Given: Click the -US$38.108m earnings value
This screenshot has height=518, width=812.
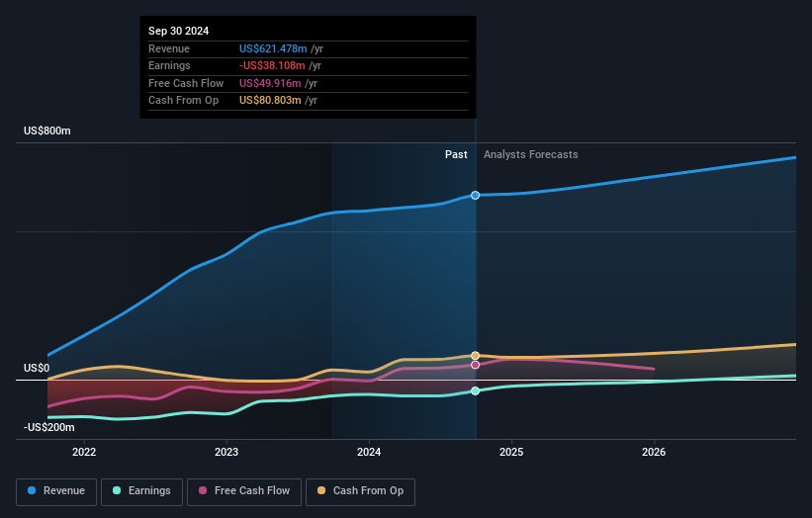Looking at the screenshot, I should [x=272, y=65].
